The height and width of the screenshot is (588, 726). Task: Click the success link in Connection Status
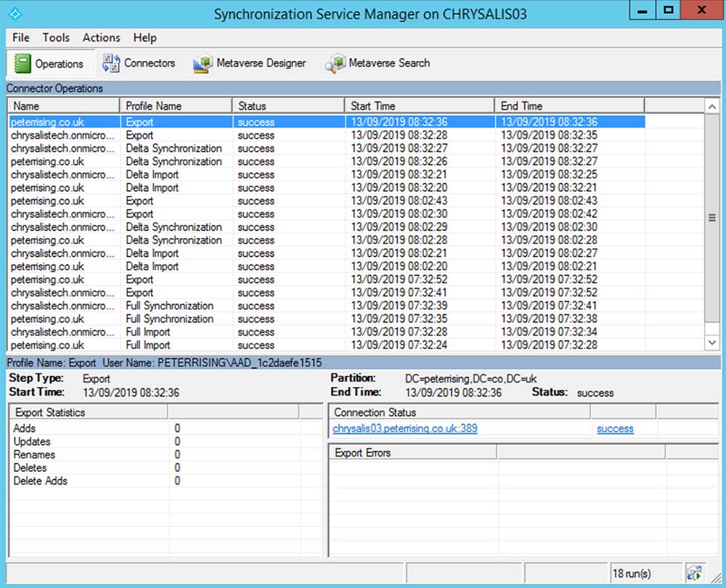(x=614, y=428)
